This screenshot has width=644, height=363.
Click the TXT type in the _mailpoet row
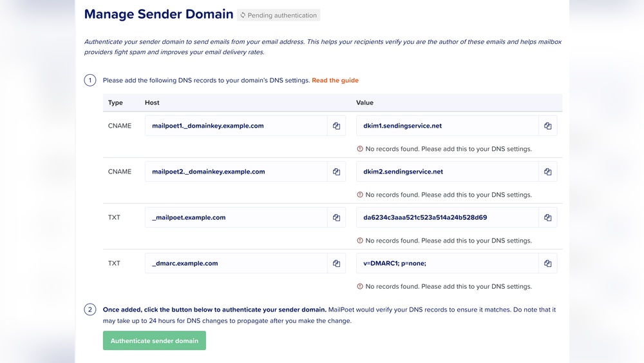(114, 217)
